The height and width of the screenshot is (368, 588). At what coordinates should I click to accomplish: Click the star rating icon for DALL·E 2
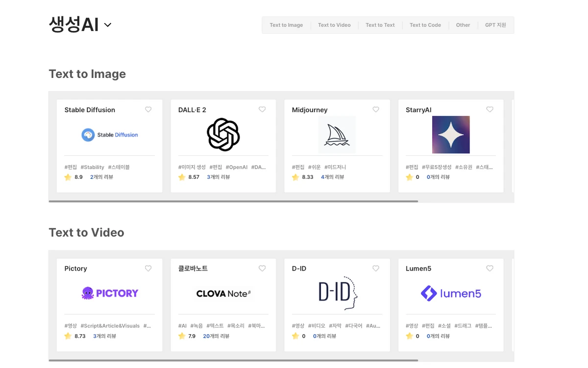(182, 177)
